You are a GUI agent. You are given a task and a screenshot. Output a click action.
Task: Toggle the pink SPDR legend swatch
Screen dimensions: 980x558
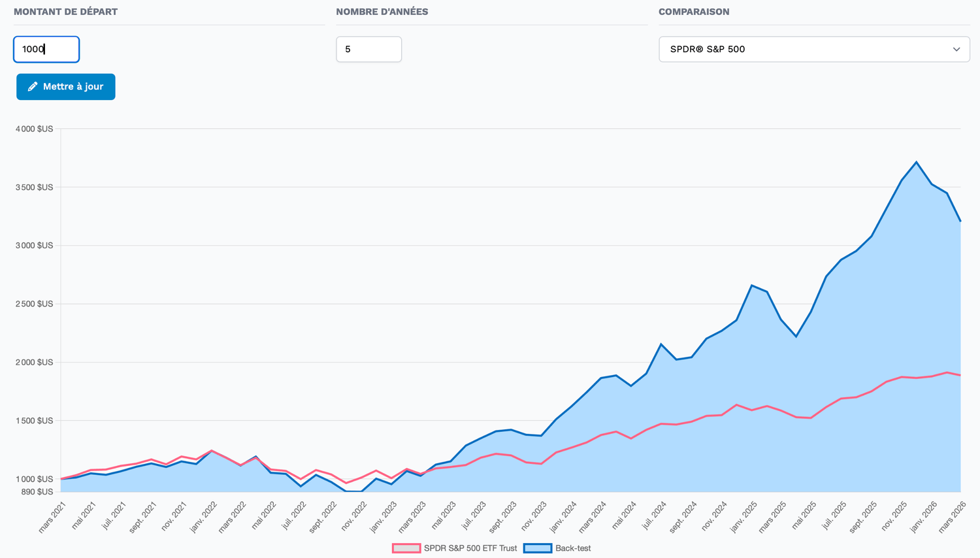pyautogui.click(x=406, y=548)
